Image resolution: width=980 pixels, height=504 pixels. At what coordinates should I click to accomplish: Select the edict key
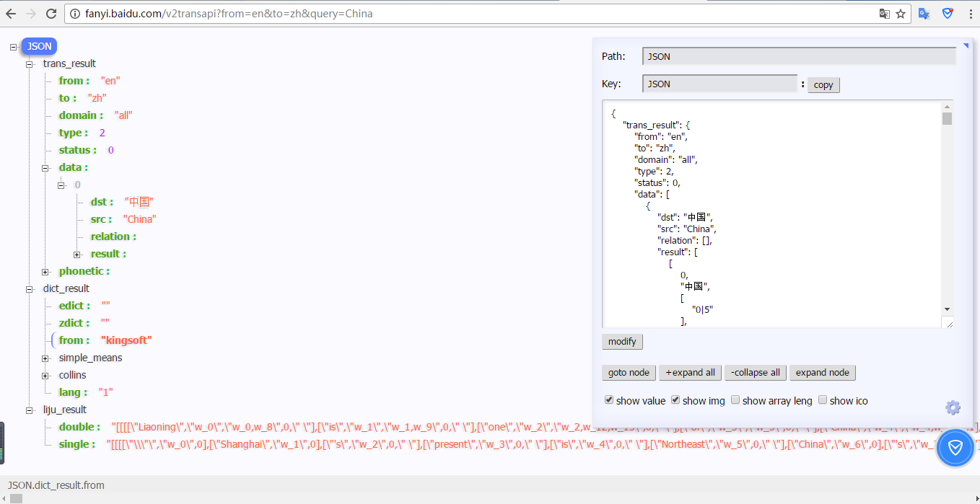(75, 306)
